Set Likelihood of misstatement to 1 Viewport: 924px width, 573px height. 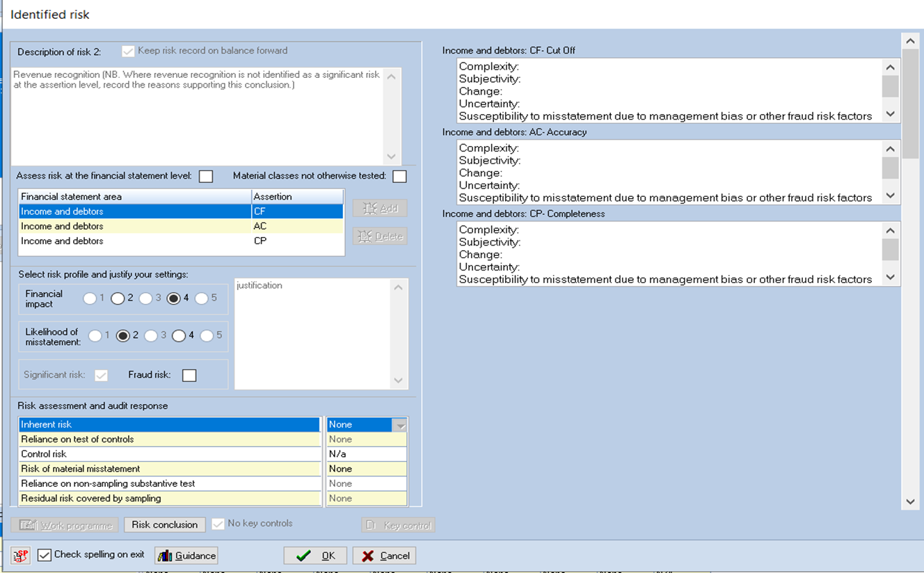pos(95,336)
